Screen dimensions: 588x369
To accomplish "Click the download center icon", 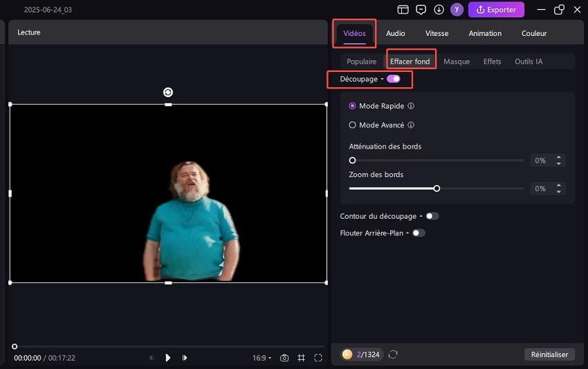I will click(x=439, y=10).
